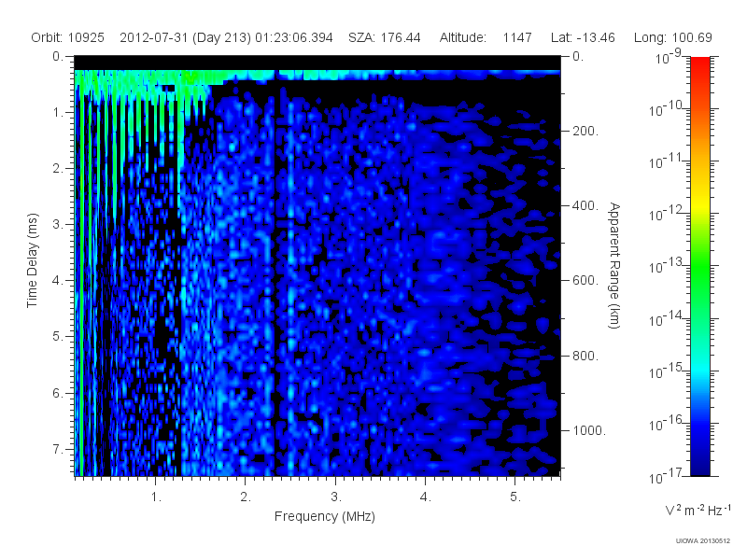Image resolution: width=747 pixels, height=560 pixels.
Task: Click the timestamp '01:23:06.394'
Action: point(293,37)
